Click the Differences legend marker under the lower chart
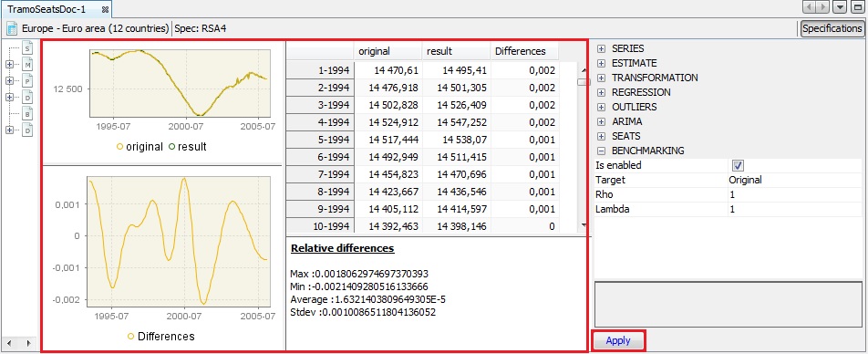This screenshot has width=868, height=354. point(130,337)
